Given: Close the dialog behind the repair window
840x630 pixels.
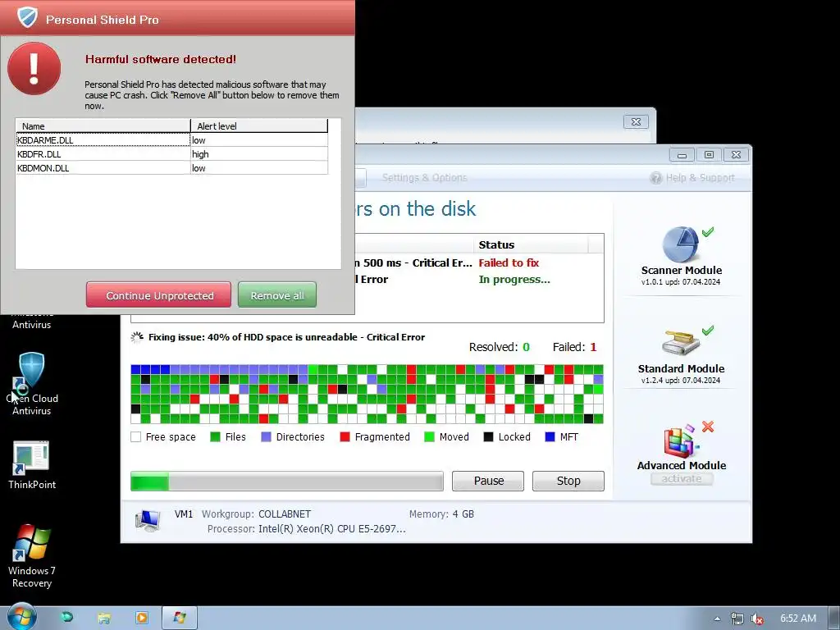Looking at the screenshot, I should pyautogui.click(x=636, y=121).
